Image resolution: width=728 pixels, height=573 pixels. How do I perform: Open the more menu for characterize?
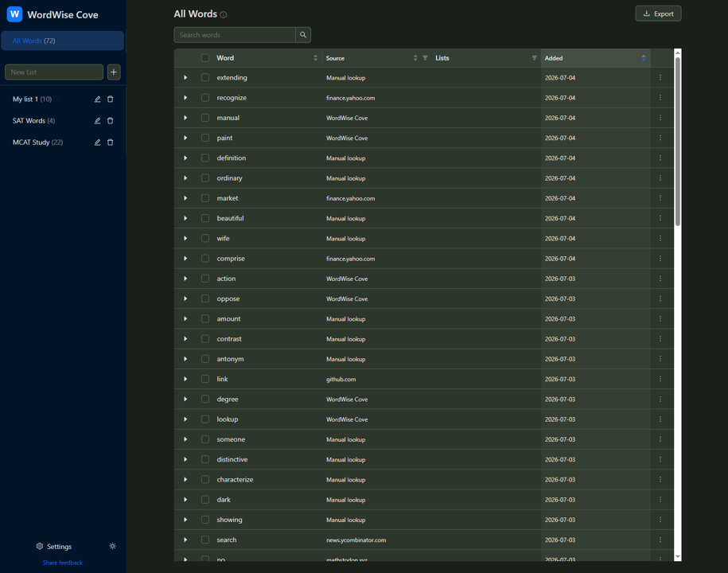[660, 479]
